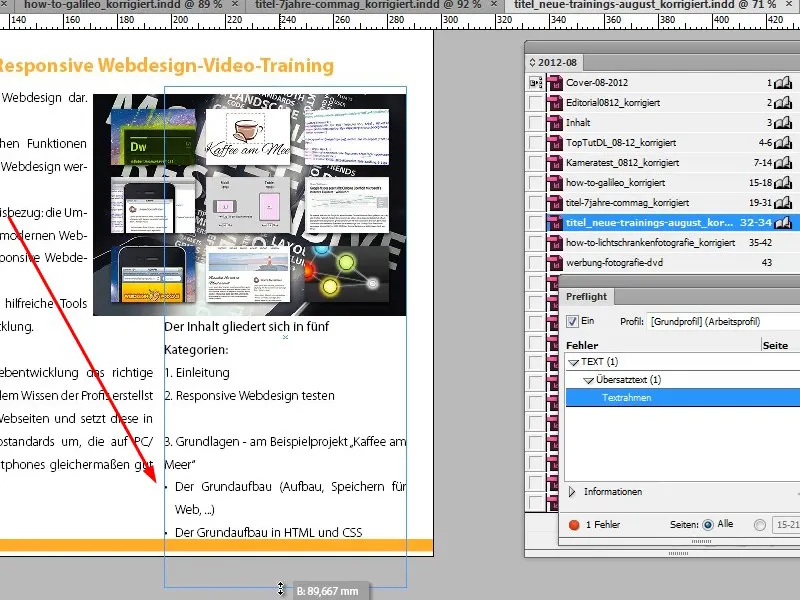Click open-book icon for Editorial0812_korrigiert

[783, 103]
